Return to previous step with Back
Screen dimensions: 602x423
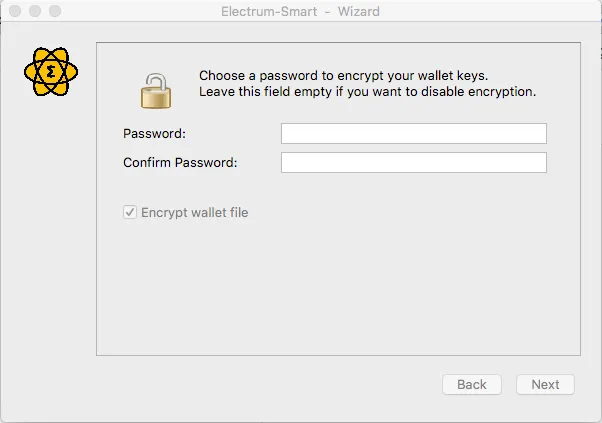pyautogui.click(x=472, y=384)
